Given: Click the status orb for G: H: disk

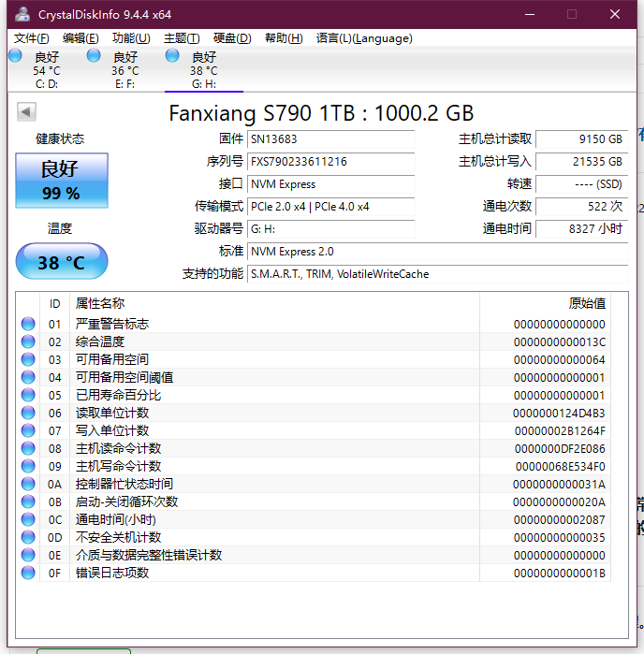Looking at the screenshot, I should pyautogui.click(x=172, y=56).
